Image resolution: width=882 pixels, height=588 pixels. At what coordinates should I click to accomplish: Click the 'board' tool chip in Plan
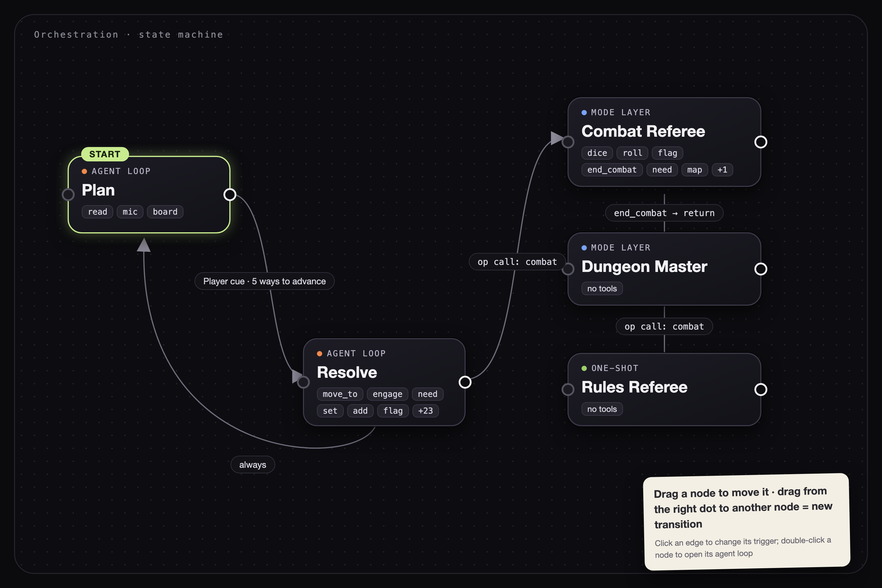(165, 212)
